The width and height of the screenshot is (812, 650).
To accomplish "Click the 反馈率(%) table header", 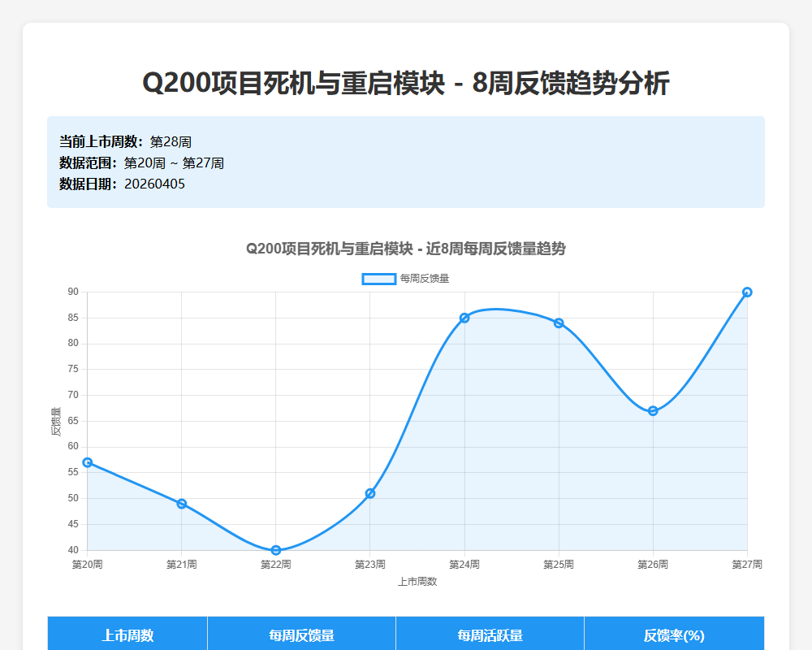I will coord(674,635).
